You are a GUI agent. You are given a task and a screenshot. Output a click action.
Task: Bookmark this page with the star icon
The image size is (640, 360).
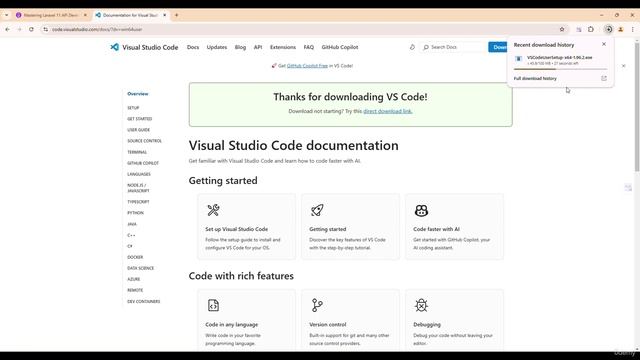pos(562,29)
